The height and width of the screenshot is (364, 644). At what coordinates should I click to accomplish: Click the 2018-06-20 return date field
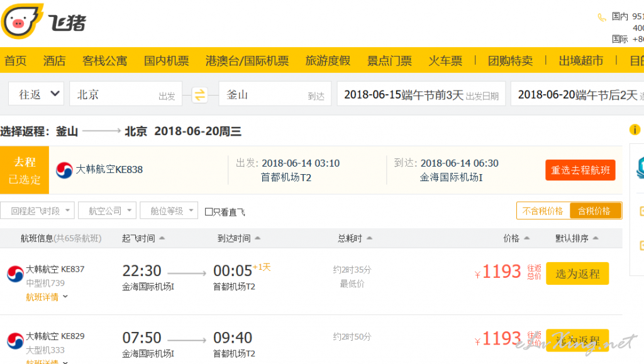tap(577, 94)
